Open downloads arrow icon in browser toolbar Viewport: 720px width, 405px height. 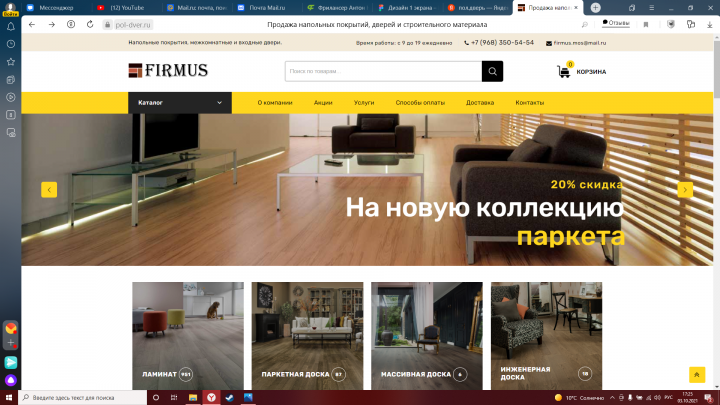[x=709, y=25]
